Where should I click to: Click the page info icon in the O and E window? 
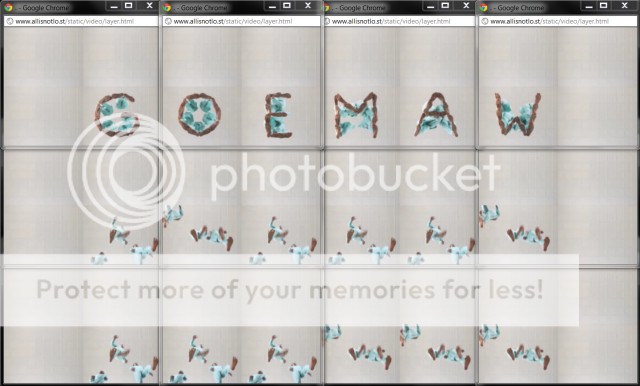pyautogui.click(x=168, y=21)
